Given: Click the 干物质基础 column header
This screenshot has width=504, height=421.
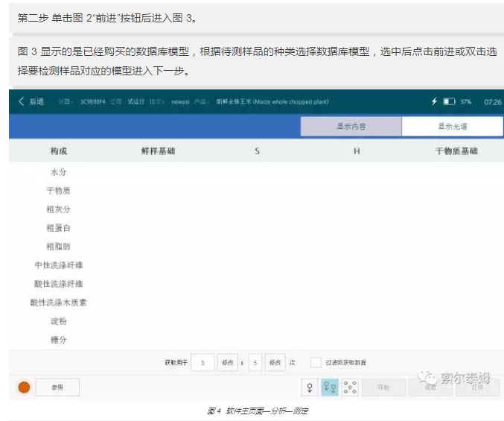Looking at the screenshot, I should (x=456, y=151).
